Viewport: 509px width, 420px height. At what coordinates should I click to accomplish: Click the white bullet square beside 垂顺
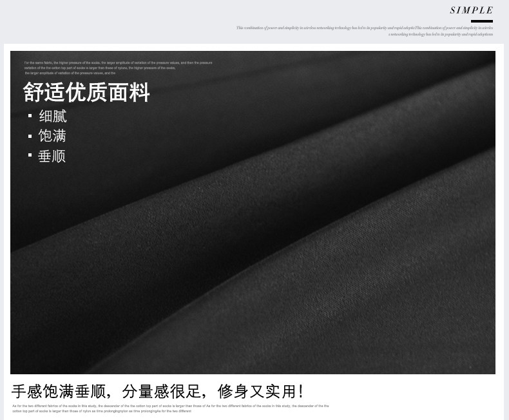tap(30, 156)
